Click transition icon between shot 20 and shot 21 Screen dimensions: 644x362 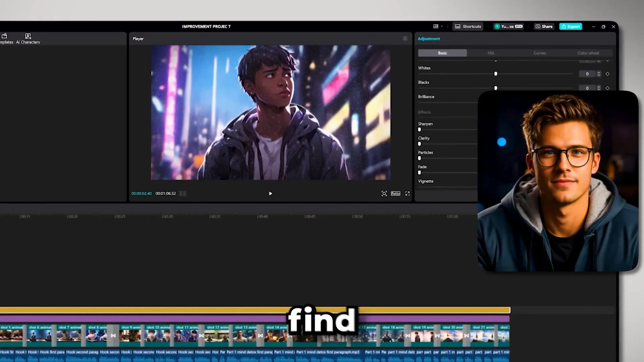click(x=467, y=336)
